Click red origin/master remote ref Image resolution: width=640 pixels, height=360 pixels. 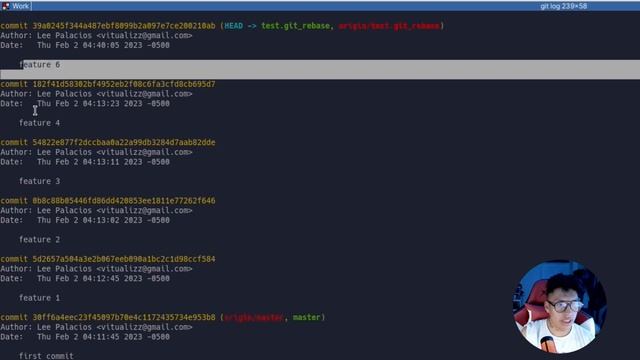[253, 318]
